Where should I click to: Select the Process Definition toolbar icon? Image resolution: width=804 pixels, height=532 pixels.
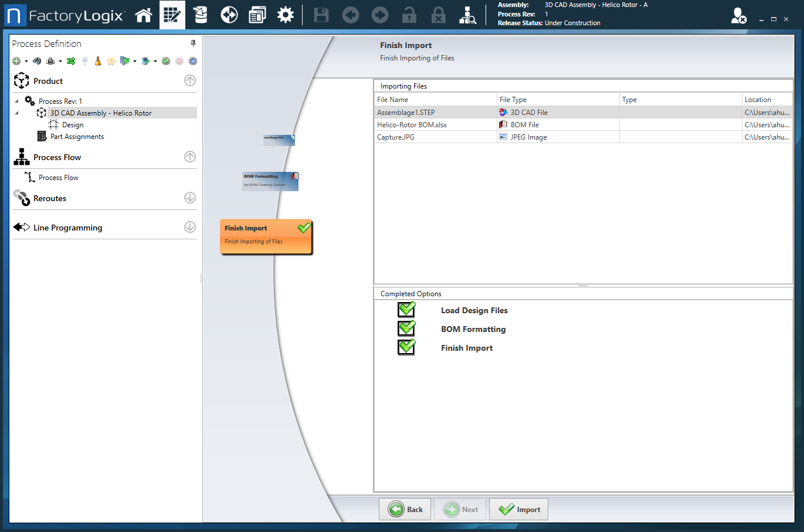(x=172, y=15)
